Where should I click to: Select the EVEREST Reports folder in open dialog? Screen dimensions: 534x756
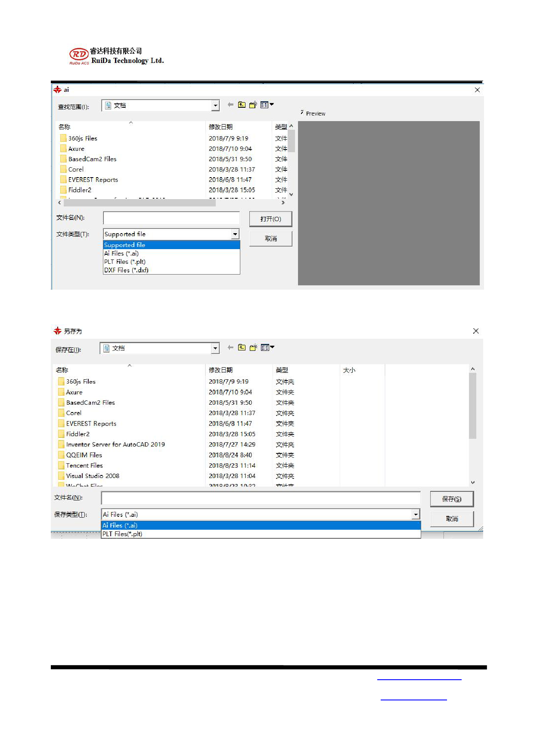point(93,180)
